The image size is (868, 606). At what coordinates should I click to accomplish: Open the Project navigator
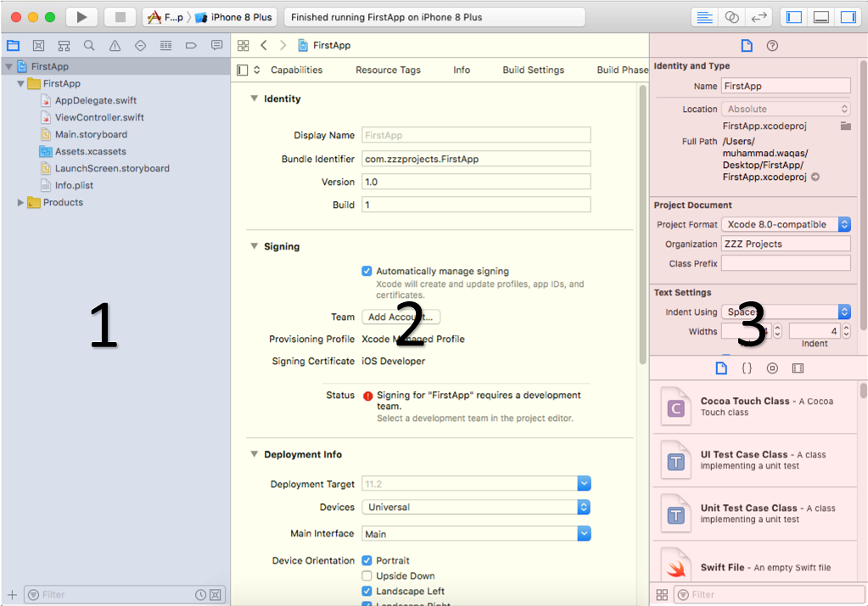(x=13, y=46)
